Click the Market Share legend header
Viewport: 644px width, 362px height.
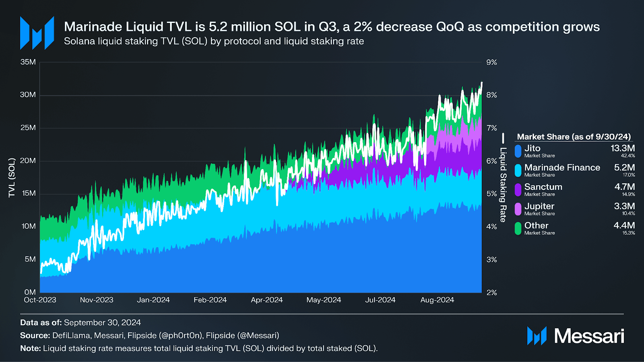[574, 137]
